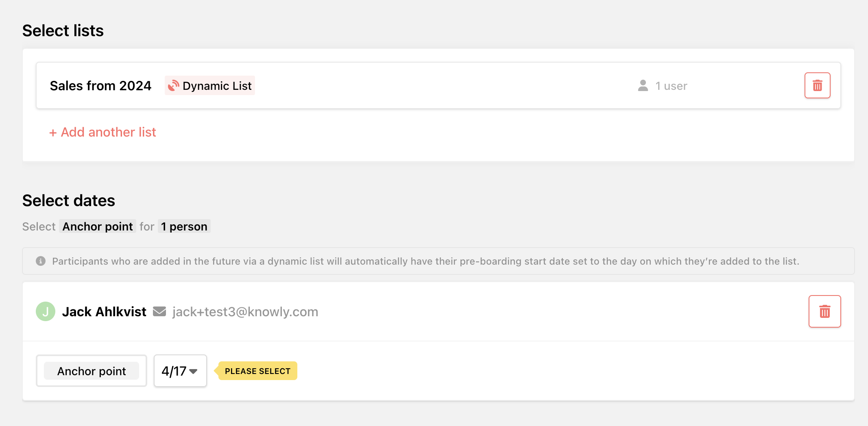Click the Anchor point label in the Select sentence
The width and height of the screenshot is (868, 426).
click(x=98, y=226)
